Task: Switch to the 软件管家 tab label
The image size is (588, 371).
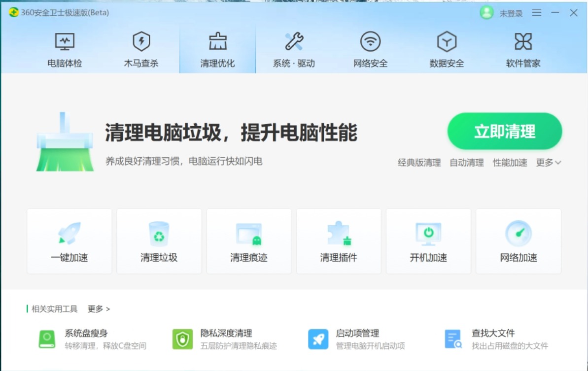Action: point(523,64)
